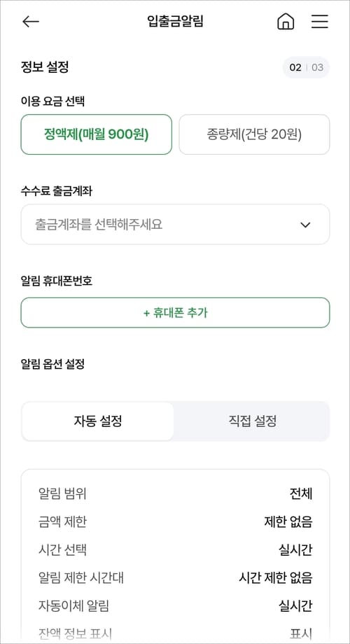The width and height of the screenshot is (350, 644).
Task: Select 정액제(매월 900원) fee plan
Action: point(96,134)
